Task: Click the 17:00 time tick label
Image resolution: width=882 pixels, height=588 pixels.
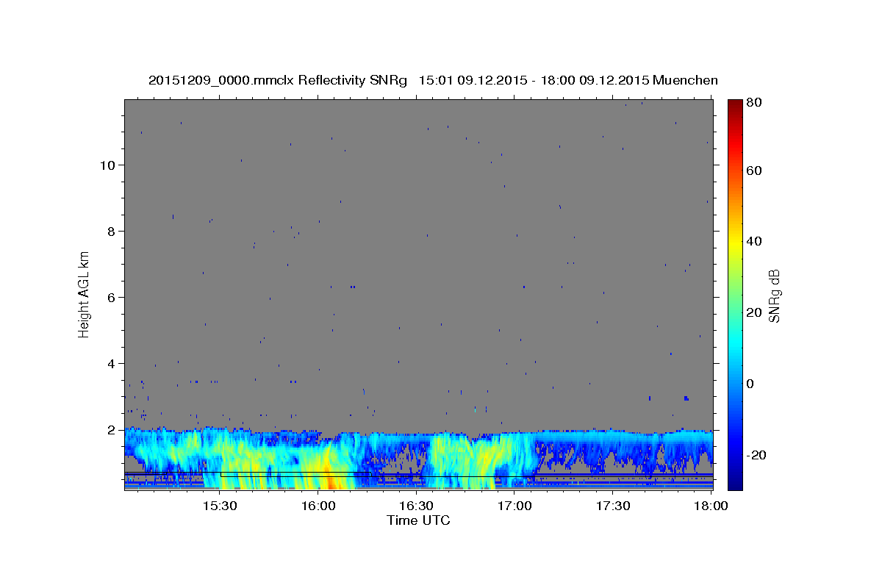Action: coord(514,506)
